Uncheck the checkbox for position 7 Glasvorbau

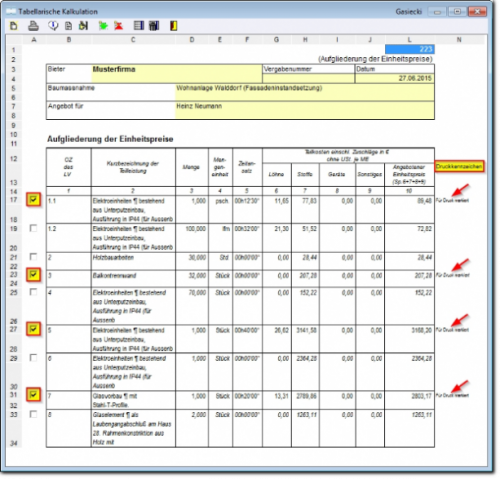coord(33,395)
